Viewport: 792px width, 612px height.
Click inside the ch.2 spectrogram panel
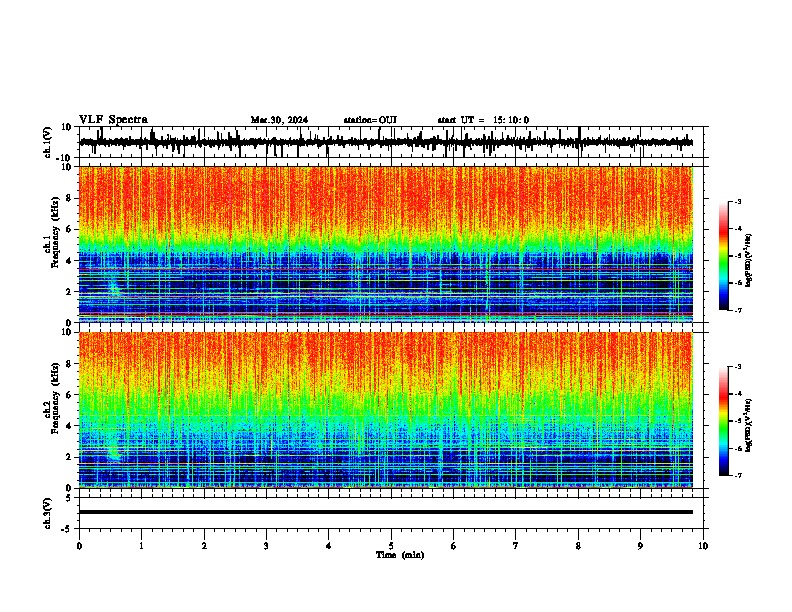(385, 410)
